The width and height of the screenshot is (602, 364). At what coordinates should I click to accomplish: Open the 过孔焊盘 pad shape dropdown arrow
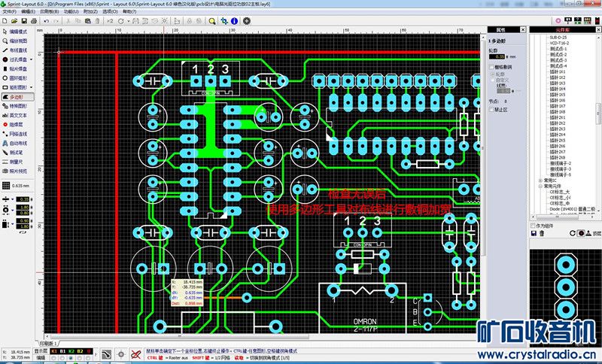point(32,59)
